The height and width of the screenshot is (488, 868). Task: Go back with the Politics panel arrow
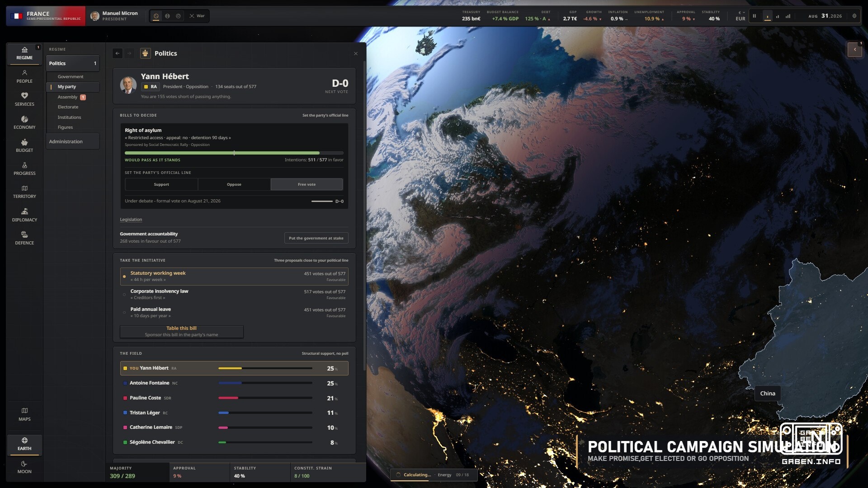[118, 53]
